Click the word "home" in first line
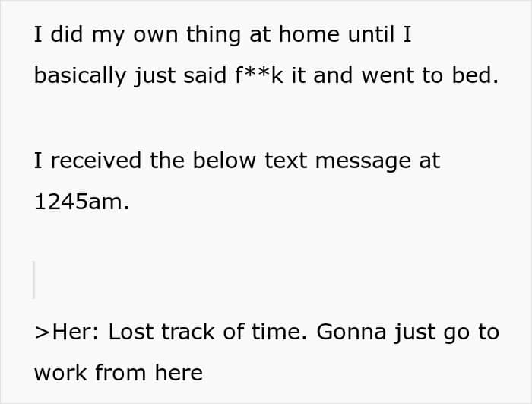532x404 pixels. click(309, 34)
